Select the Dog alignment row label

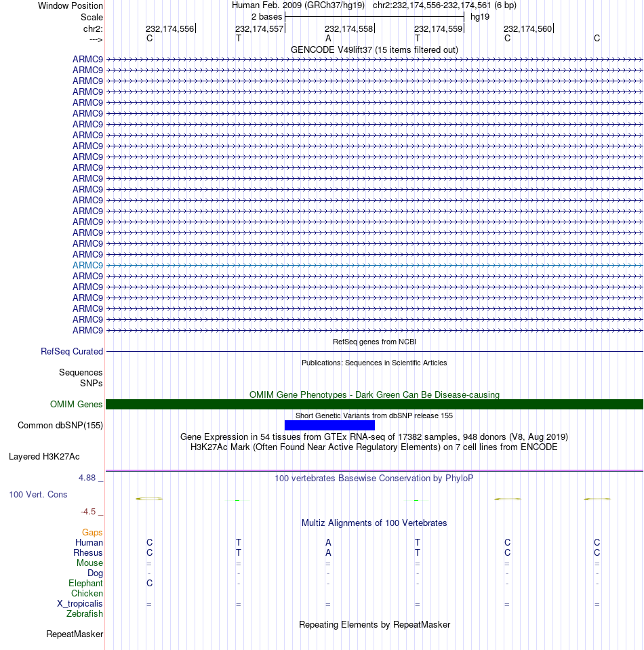coord(95,573)
